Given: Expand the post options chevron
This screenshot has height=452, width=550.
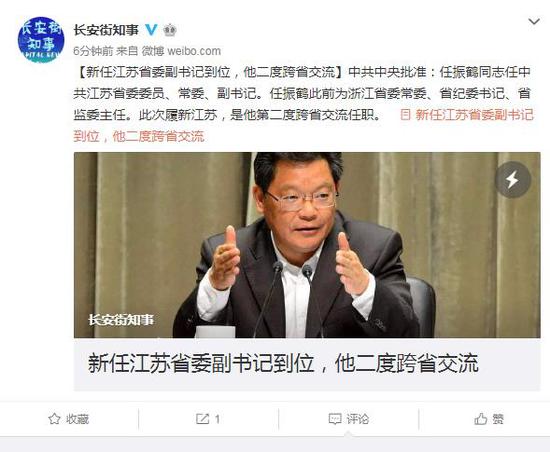Looking at the screenshot, I should 534,22.
